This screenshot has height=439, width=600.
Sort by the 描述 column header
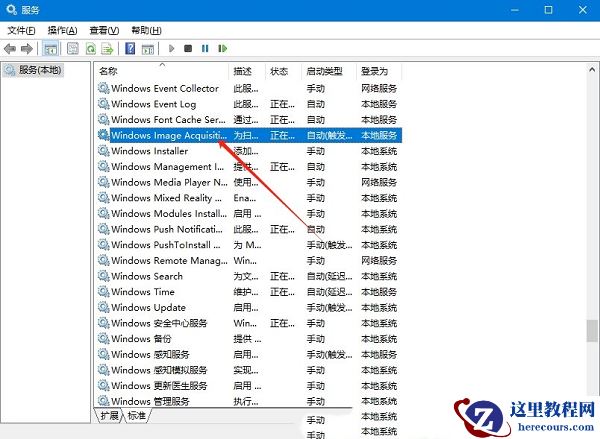[247, 71]
